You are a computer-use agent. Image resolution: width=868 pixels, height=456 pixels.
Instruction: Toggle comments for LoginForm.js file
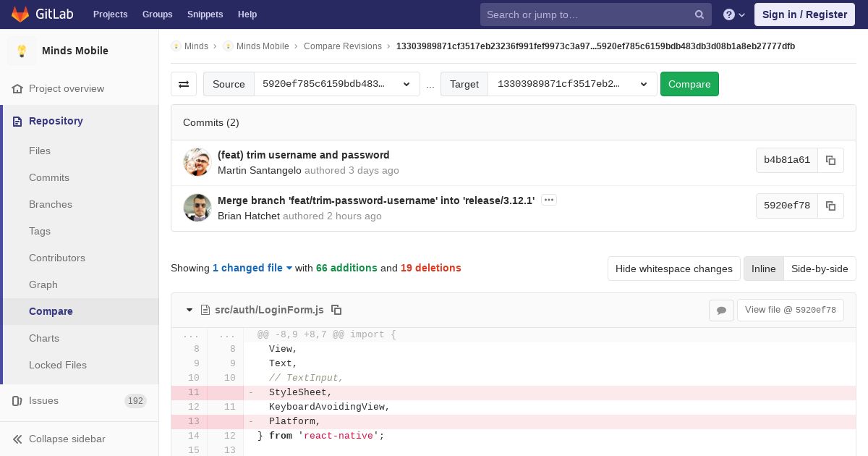[721, 311]
